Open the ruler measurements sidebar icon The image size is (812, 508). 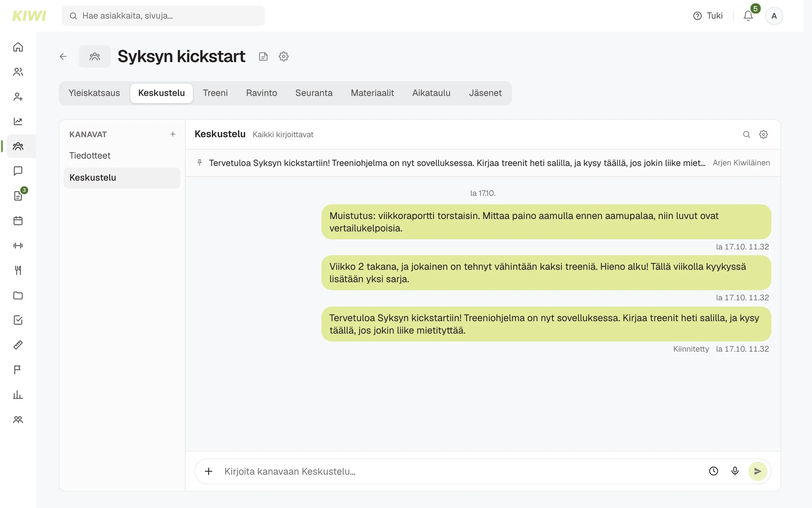click(18, 345)
